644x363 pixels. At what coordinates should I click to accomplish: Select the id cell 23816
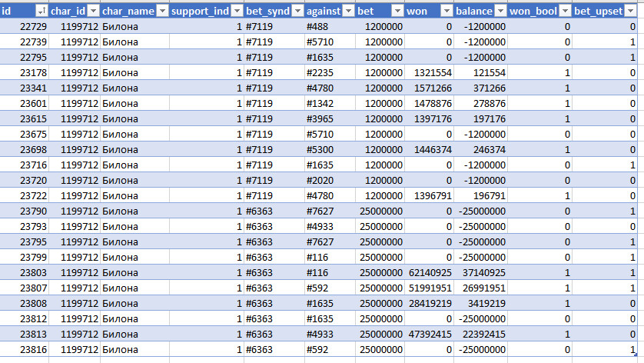pyautogui.click(x=25, y=349)
